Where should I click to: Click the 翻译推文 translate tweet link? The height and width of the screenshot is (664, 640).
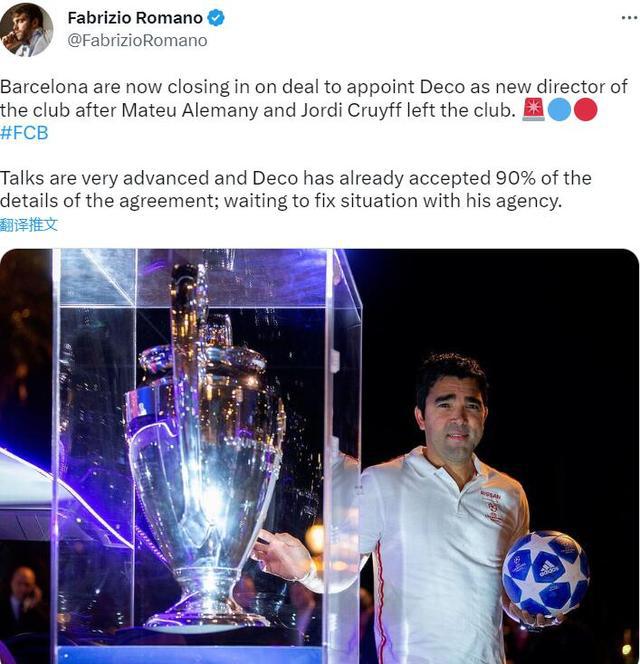[x=28, y=224]
